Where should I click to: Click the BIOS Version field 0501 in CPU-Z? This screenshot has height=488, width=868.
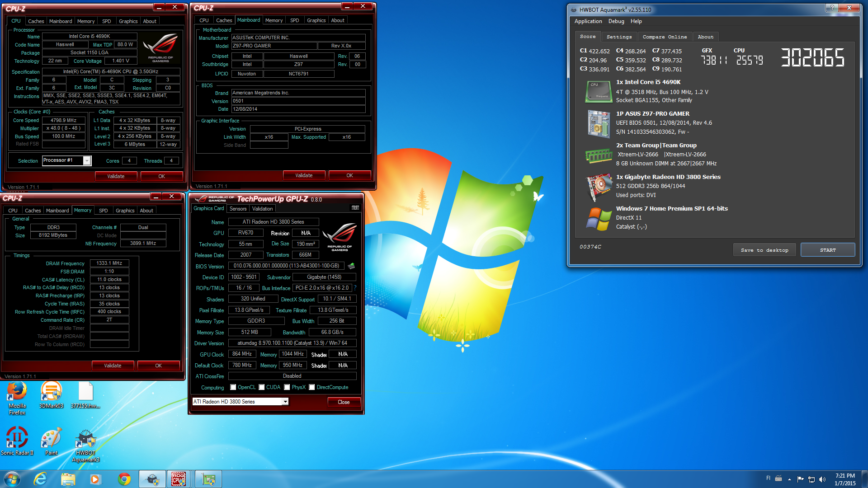coord(298,101)
